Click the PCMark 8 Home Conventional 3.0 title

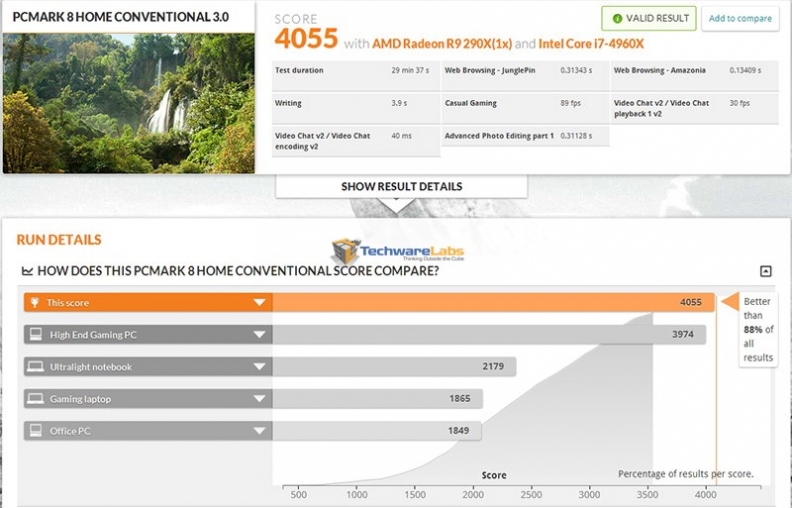[x=121, y=17]
